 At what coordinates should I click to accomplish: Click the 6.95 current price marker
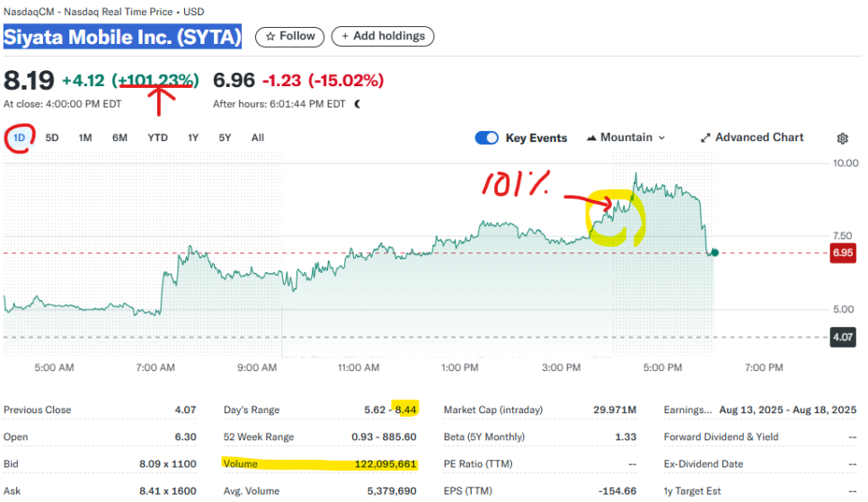coord(843,253)
